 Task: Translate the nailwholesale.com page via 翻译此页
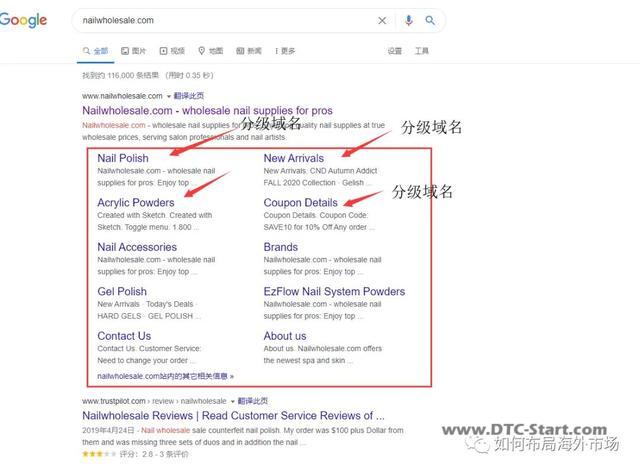coord(189,96)
